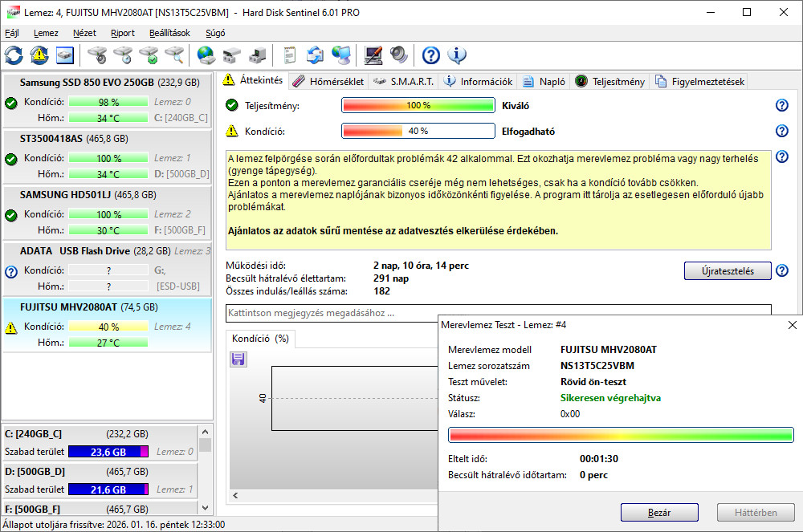The image size is (803, 532).
Task: Click the Bezár button in test dialog
Action: [x=659, y=513]
